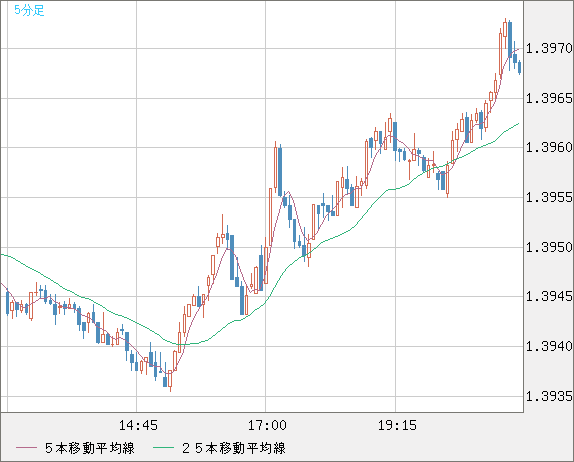Click the 5本移動平均線 legend label
This screenshot has width=574, height=462.
point(90,448)
